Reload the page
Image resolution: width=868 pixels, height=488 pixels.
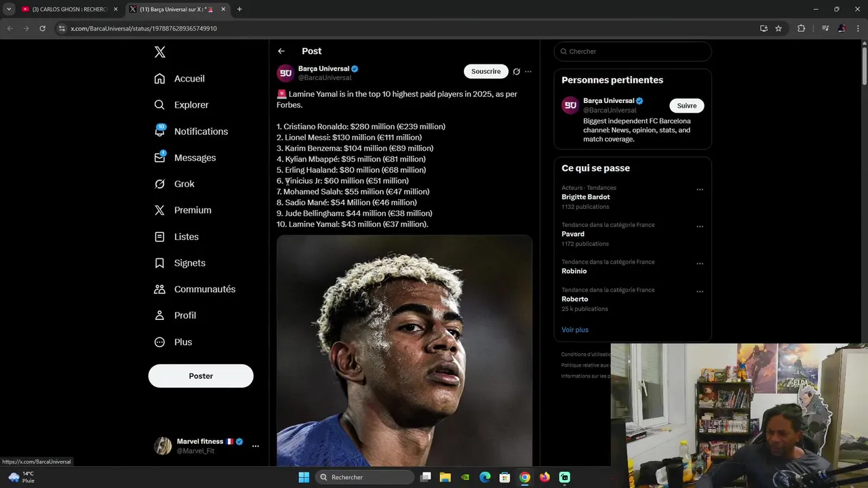[42, 28]
